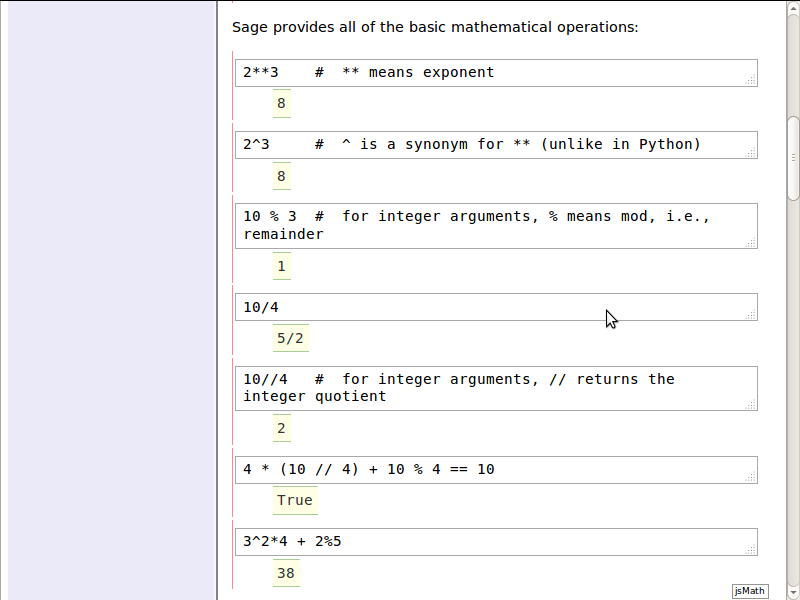
Task: Place cursor in the 2^3 input cell
Action: pyautogui.click(x=490, y=145)
